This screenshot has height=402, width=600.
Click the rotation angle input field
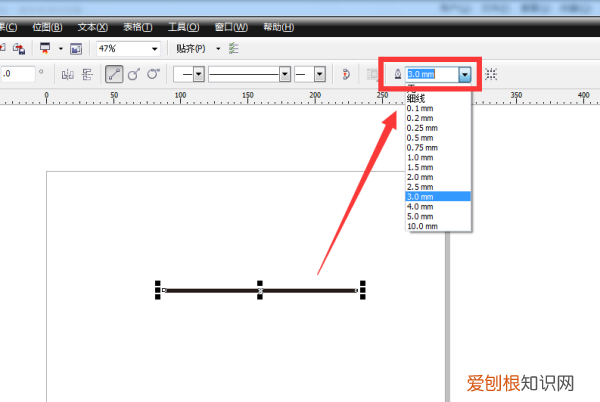[x=18, y=74]
